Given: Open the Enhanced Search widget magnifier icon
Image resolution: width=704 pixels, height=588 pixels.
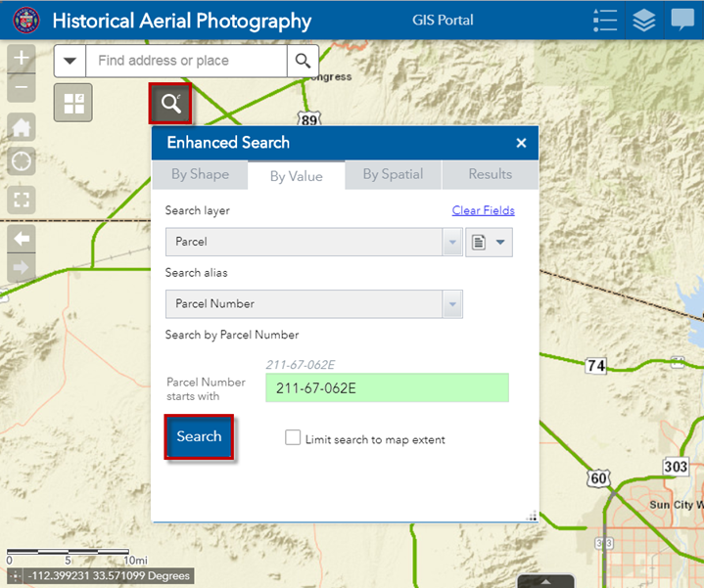Looking at the screenshot, I should 170,104.
